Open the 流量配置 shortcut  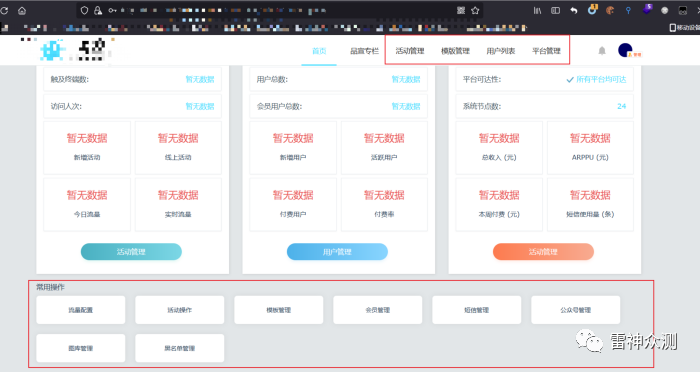click(81, 310)
